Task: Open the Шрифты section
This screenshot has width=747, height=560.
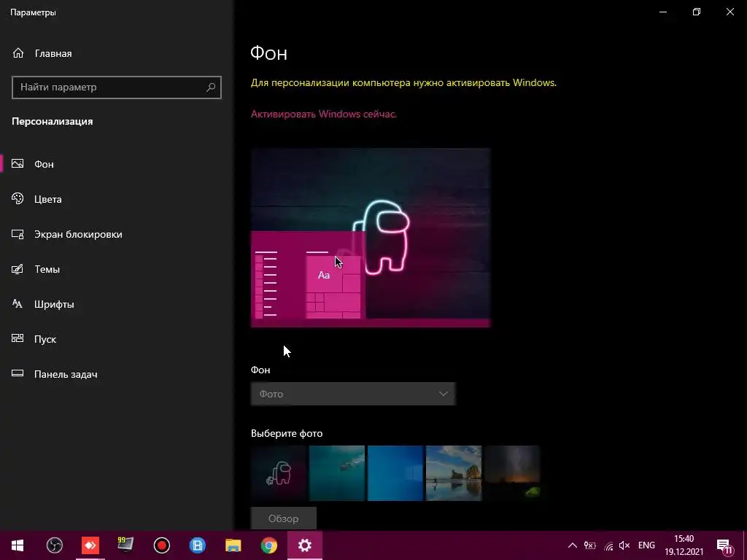Action: pyautogui.click(x=116, y=304)
